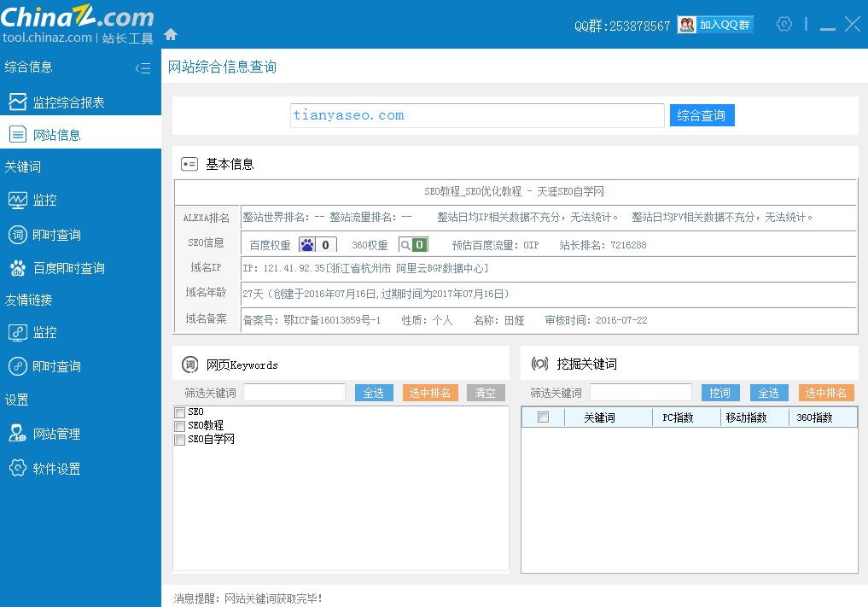Click the Baidu paw weight icon
This screenshot has width=868, height=607.
click(x=309, y=246)
